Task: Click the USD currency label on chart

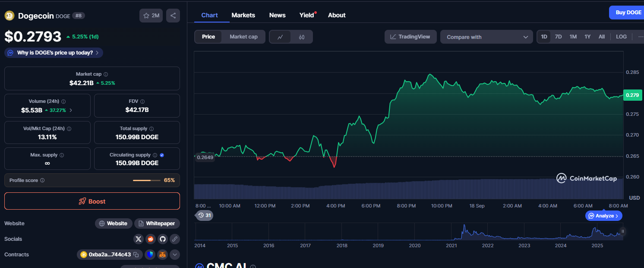Action: 634,198
